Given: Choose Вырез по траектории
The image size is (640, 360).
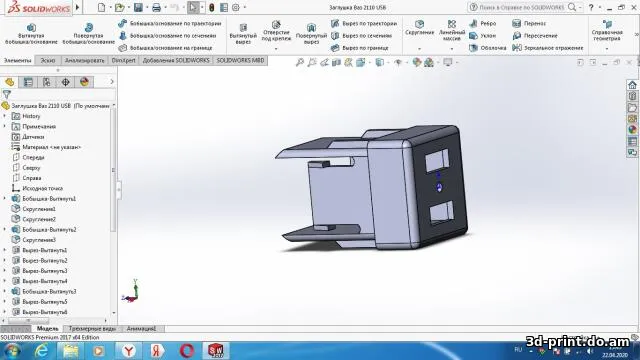Looking at the screenshot, I should point(364,24).
